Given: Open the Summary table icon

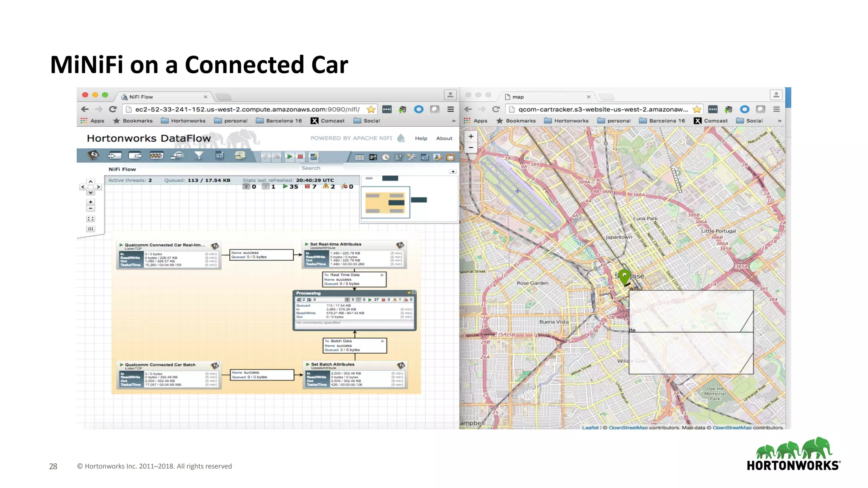Looking at the screenshot, I should [359, 157].
